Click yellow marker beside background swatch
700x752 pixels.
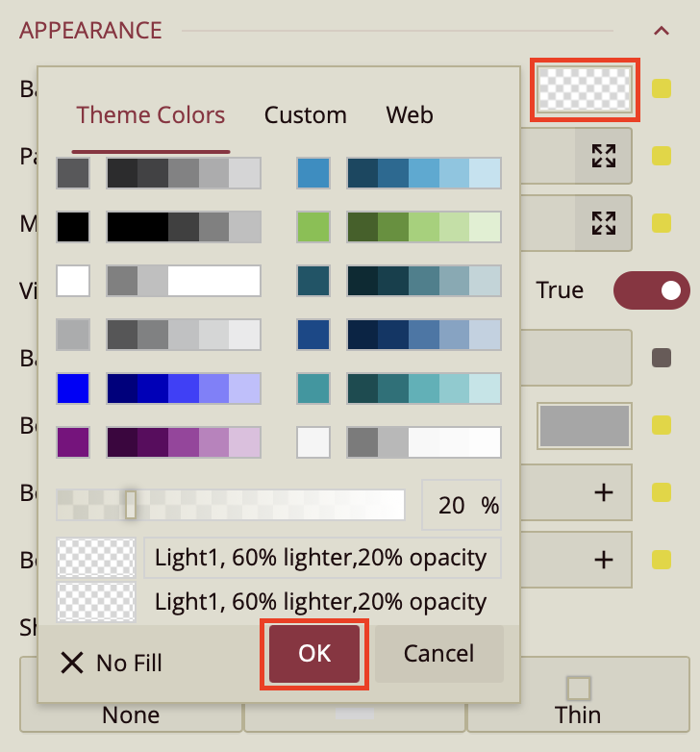[662, 89]
